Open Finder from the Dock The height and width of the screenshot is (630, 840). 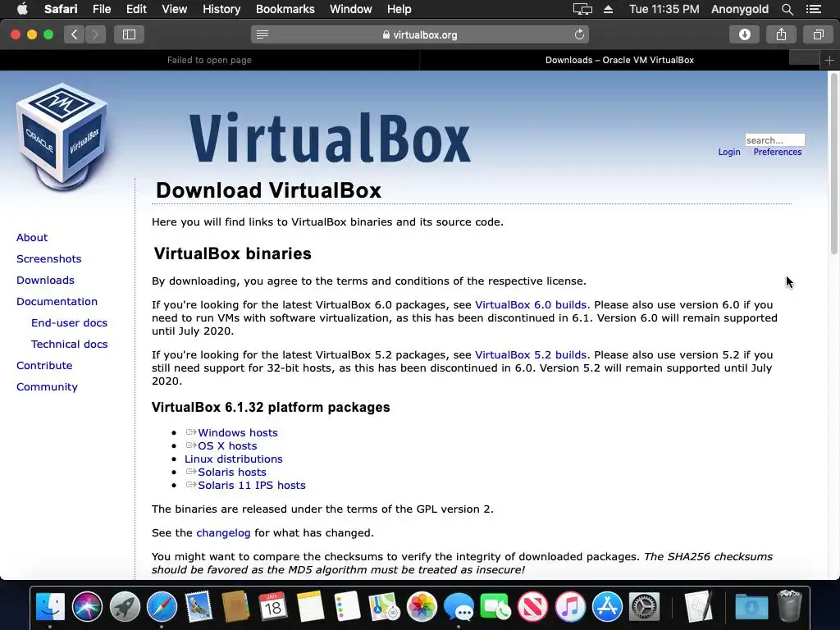[x=50, y=607]
